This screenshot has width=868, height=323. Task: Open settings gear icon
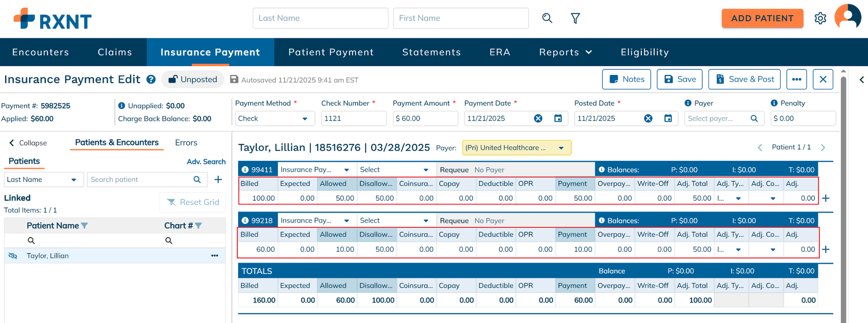coord(820,18)
